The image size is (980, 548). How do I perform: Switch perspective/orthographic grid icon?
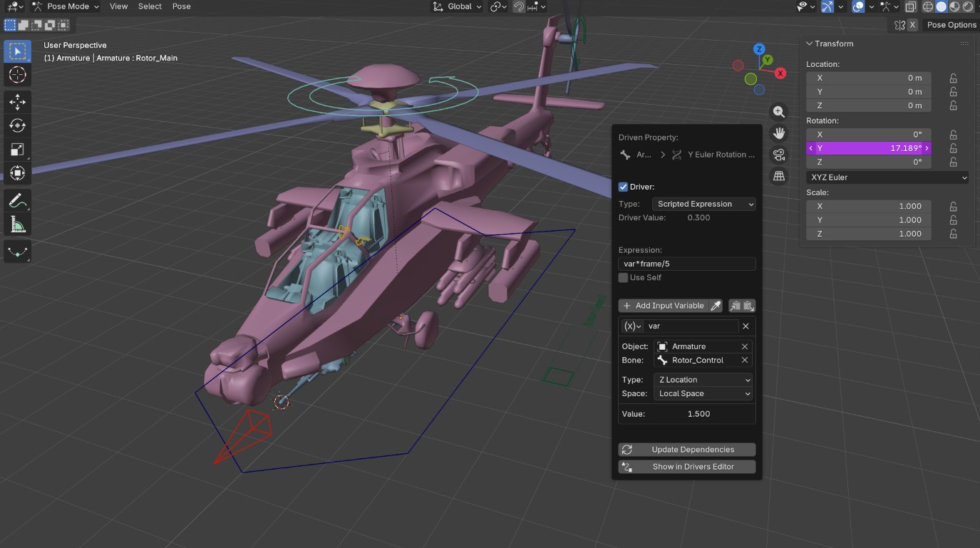779,175
